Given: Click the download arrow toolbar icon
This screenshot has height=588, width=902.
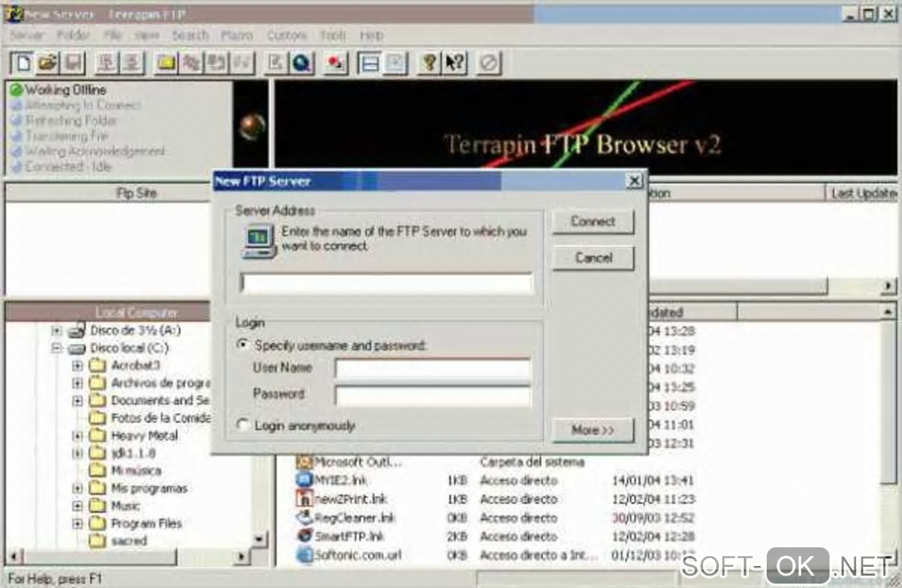Looking at the screenshot, I should pyautogui.click(x=132, y=63).
